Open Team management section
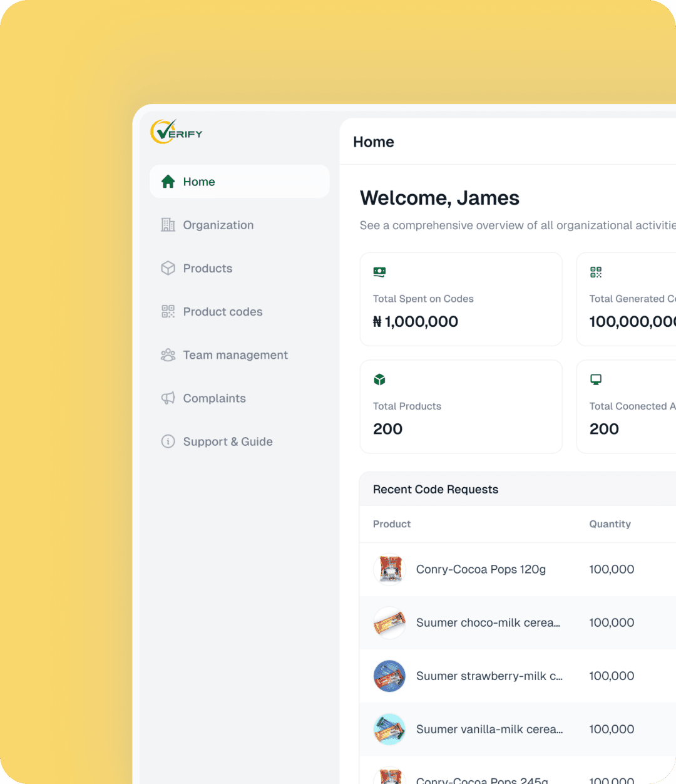Viewport: 676px width, 784px height. (x=235, y=355)
